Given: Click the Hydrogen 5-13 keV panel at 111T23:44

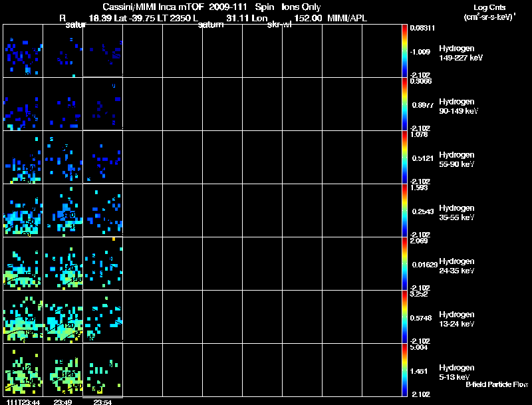Looking at the screenshot, I should click(23, 370).
